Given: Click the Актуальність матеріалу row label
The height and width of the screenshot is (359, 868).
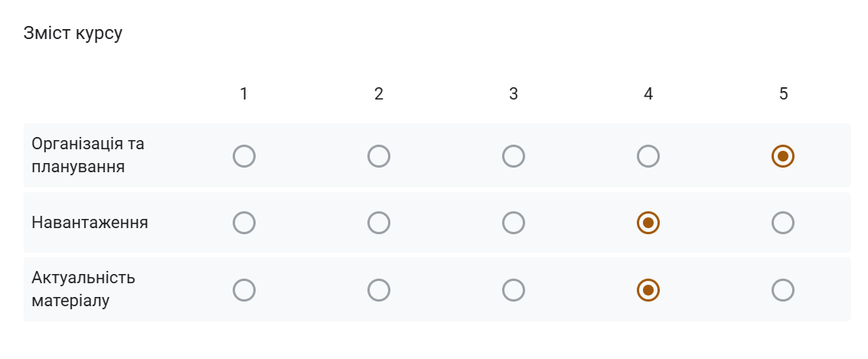Looking at the screenshot, I should tap(83, 289).
